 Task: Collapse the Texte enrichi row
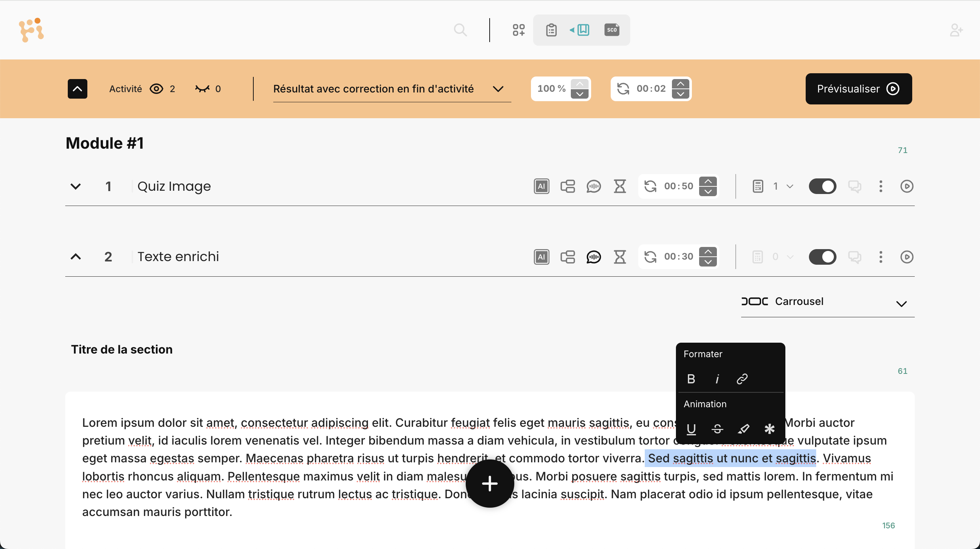(x=76, y=257)
